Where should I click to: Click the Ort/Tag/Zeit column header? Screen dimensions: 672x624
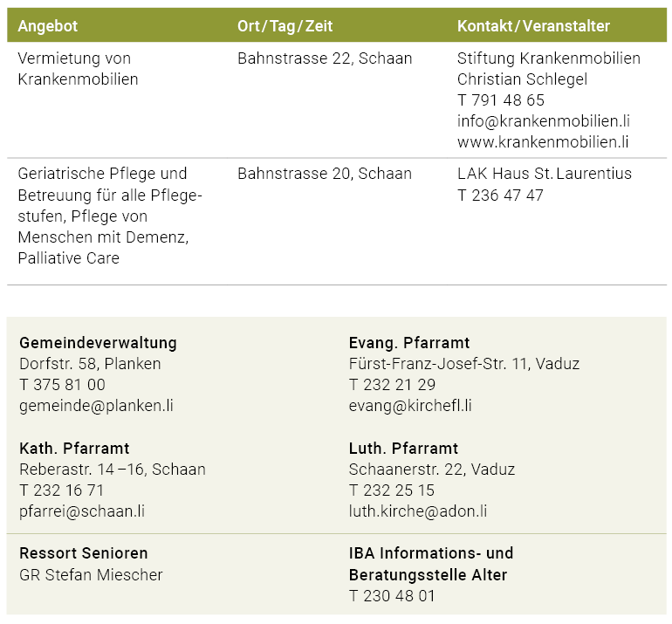[x=285, y=26]
